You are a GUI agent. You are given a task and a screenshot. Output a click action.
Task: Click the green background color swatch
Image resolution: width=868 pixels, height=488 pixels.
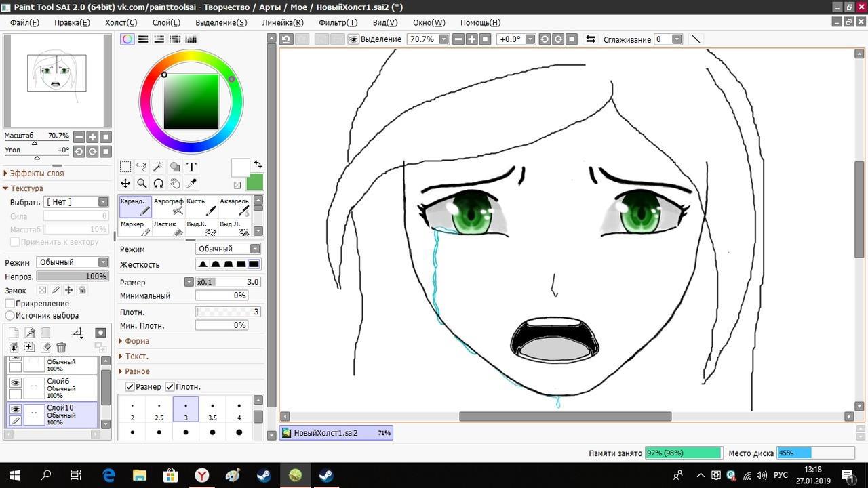pos(255,182)
